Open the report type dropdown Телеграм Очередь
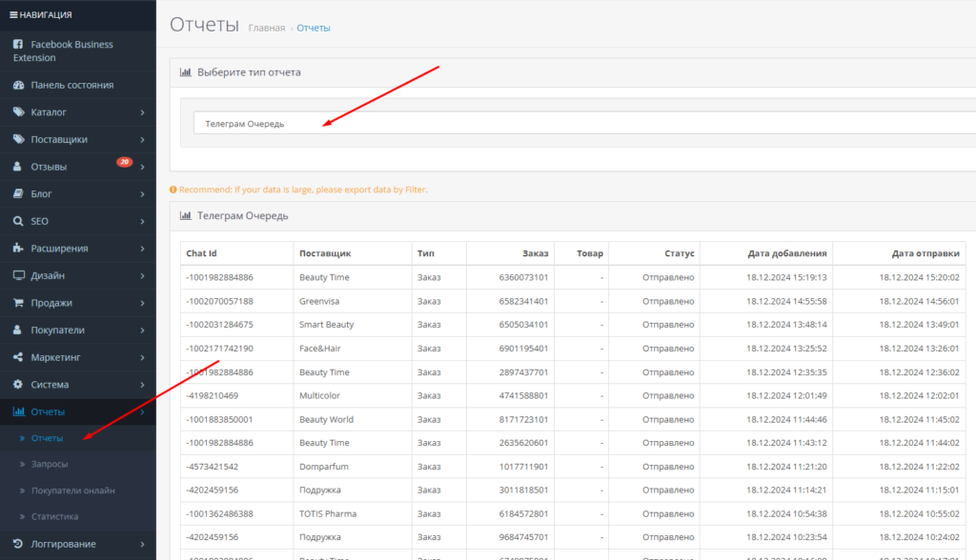976x560 pixels. 581,123
